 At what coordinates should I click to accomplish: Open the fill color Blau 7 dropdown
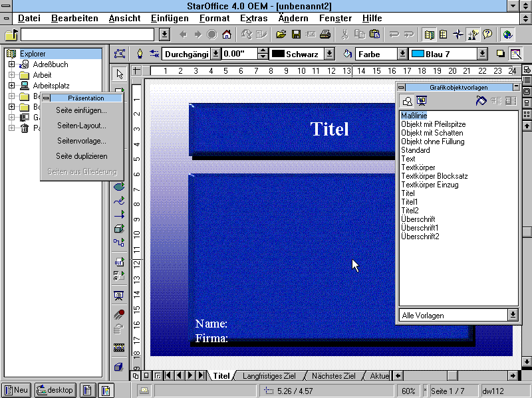tap(482, 54)
